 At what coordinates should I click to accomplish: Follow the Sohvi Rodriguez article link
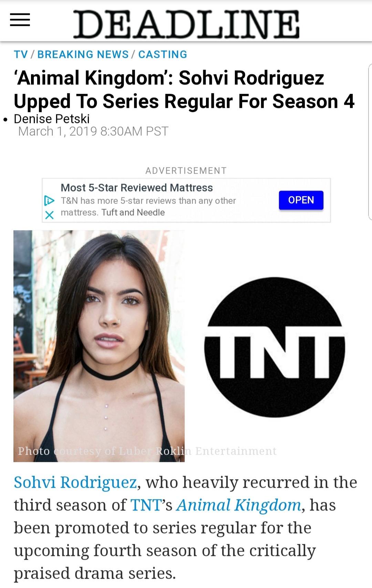(x=75, y=482)
